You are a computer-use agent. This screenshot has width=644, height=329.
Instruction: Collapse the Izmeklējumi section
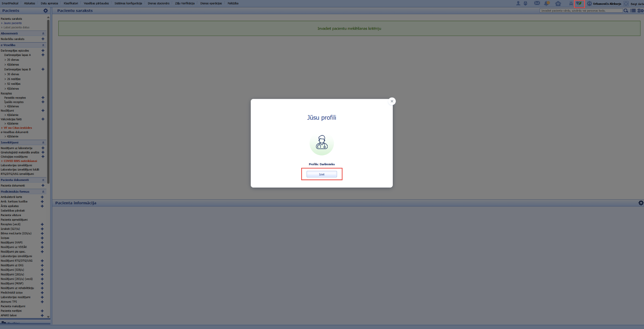[x=43, y=143]
